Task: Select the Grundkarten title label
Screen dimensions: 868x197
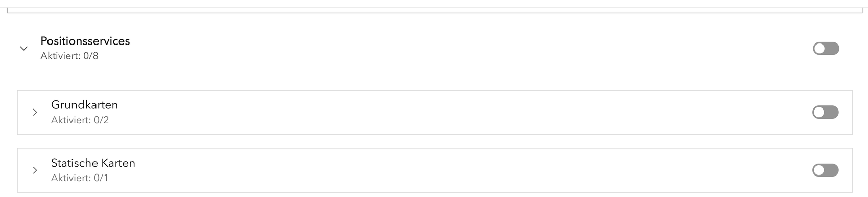Action: 84,105
